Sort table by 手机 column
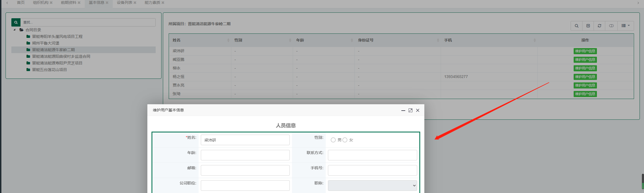This screenshot has width=644, height=193. click(x=489, y=40)
